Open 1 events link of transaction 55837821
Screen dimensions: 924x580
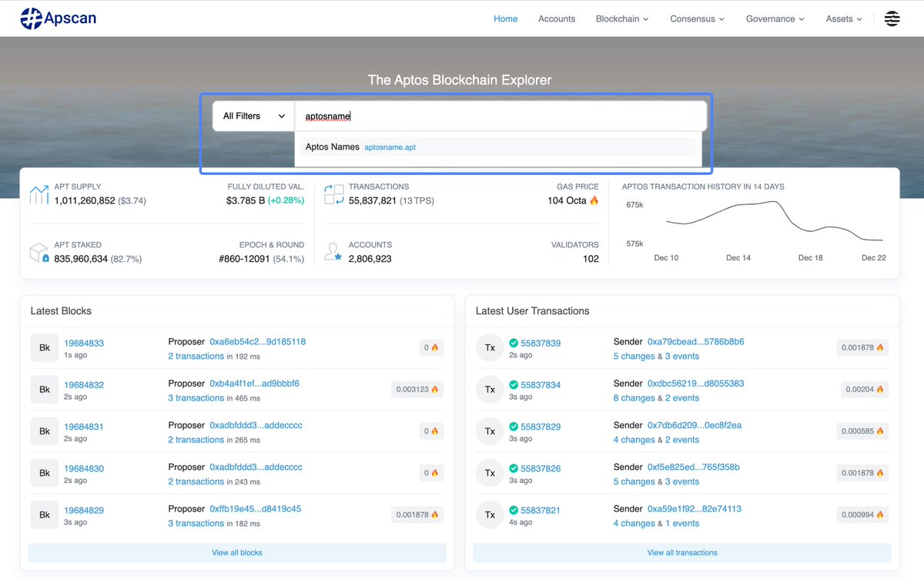click(x=682, y=523)
